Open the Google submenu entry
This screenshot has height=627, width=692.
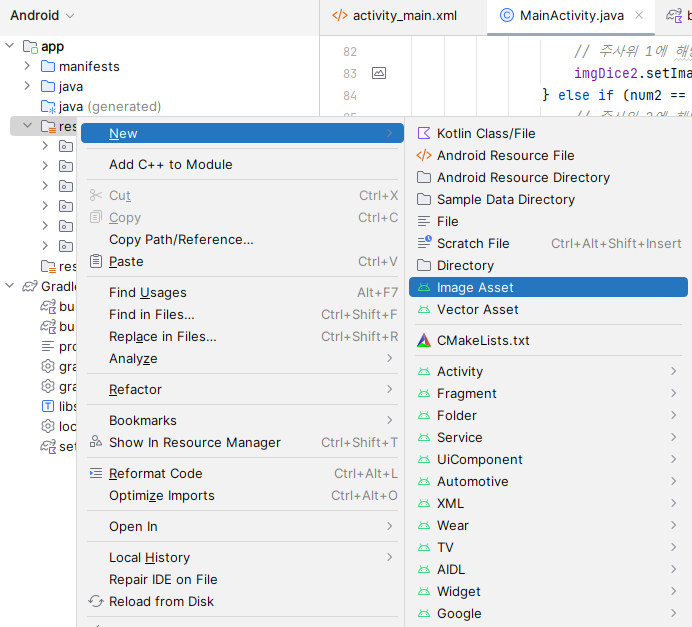[x=548, y=614]
